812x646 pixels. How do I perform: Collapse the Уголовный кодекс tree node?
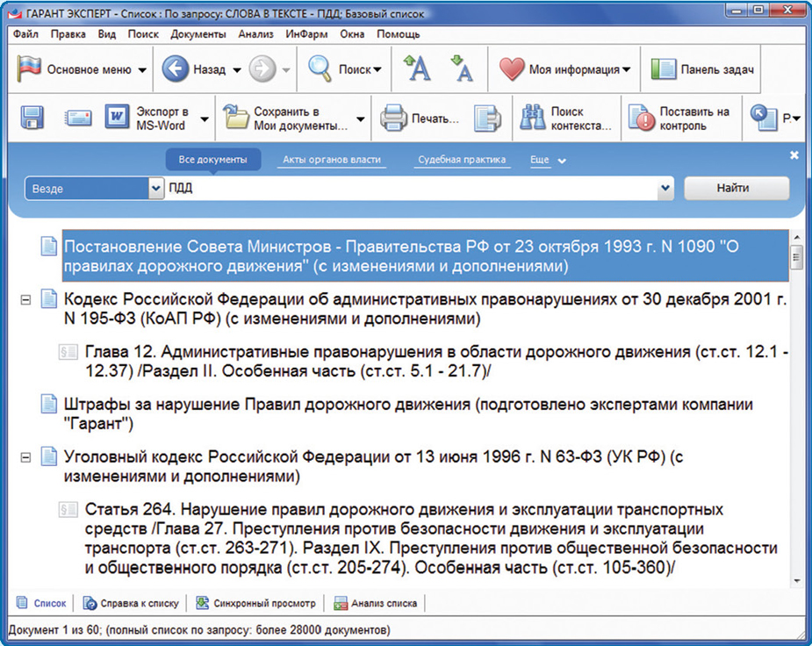[25, 457]
